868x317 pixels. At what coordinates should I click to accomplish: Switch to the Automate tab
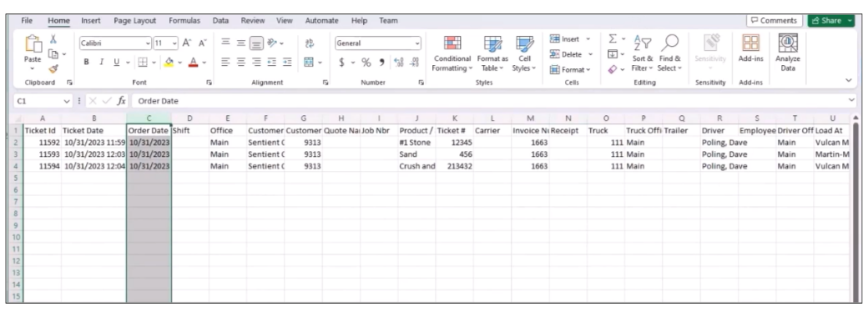click(x=321, y=21)
